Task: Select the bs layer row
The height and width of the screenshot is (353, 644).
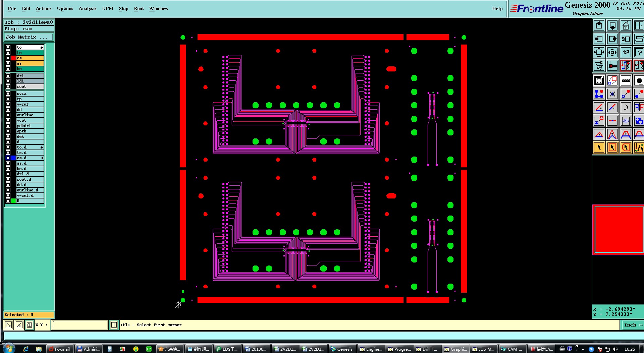Action: 30,69
